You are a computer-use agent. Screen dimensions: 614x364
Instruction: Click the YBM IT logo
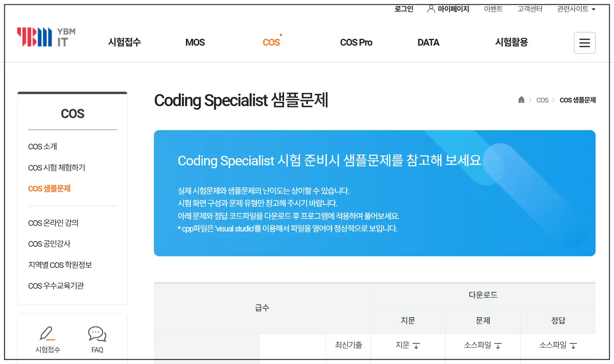click(45, 36)
